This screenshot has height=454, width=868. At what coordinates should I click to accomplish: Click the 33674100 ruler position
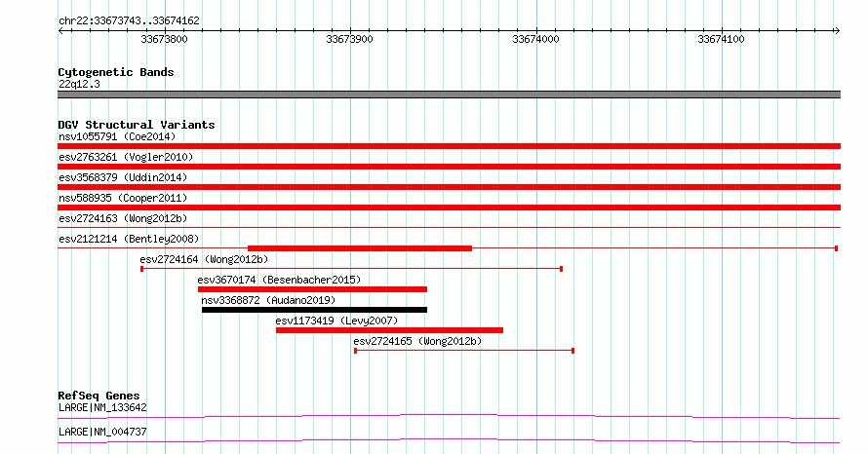click(x=722, y=39)
